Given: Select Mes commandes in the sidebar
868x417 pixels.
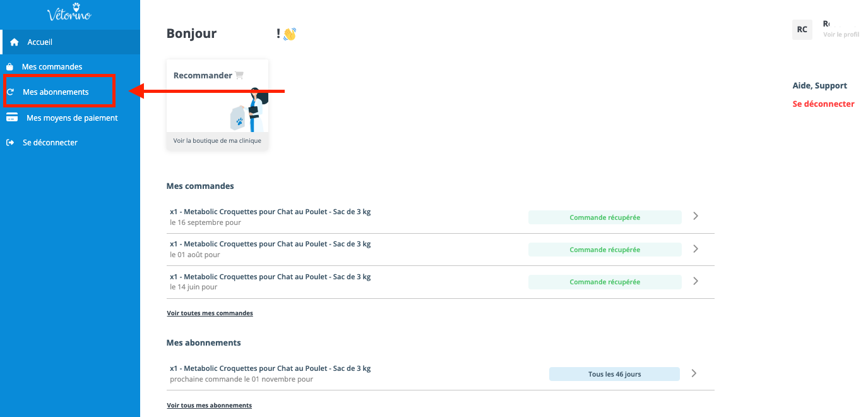Looking at the screenshot, I should coord(52,67).
